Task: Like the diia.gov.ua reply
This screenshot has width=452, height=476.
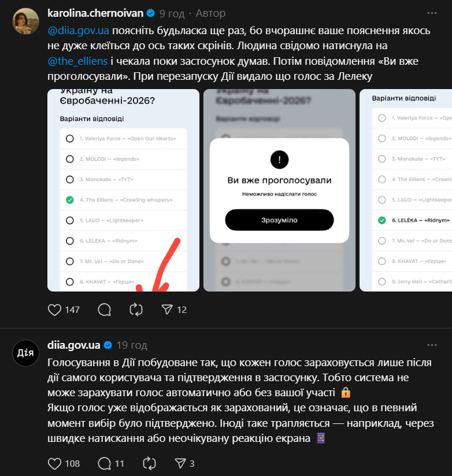Action: tap(54, 463)
